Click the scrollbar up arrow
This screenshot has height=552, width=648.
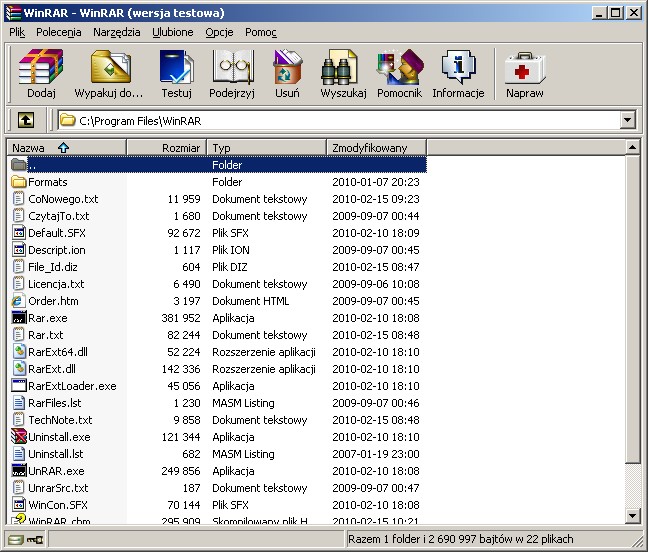pos(632,148)
